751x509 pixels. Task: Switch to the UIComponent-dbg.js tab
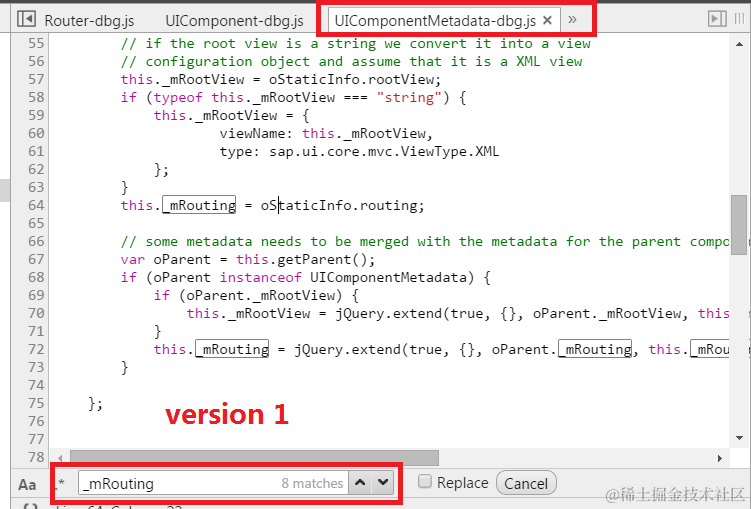point(234,21)
